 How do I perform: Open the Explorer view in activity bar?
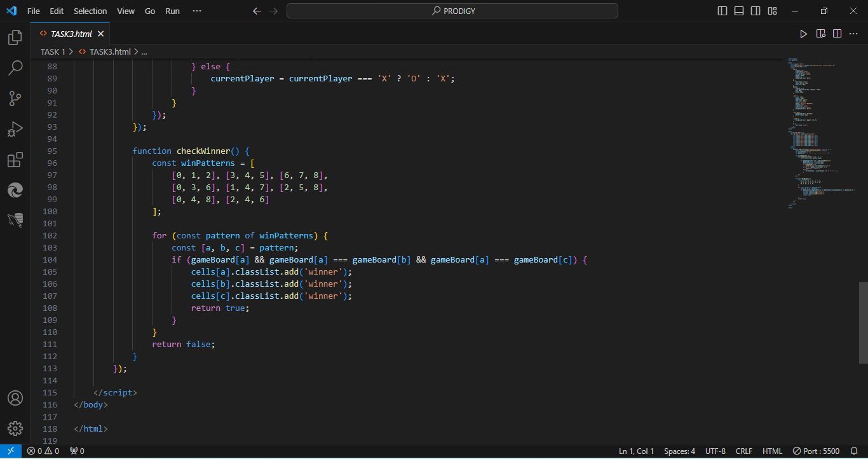15,38
